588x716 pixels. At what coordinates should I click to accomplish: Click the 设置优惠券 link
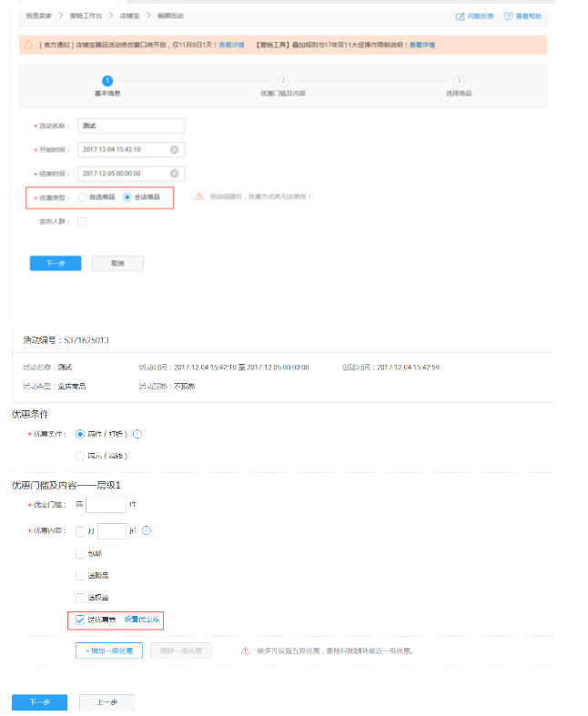pyautogui.click(x=142, y=620)
